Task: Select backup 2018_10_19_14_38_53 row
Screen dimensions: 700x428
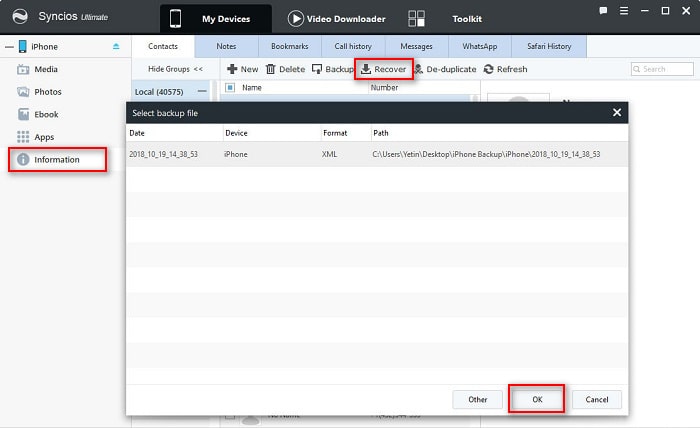Action: [x=377, y=154]
